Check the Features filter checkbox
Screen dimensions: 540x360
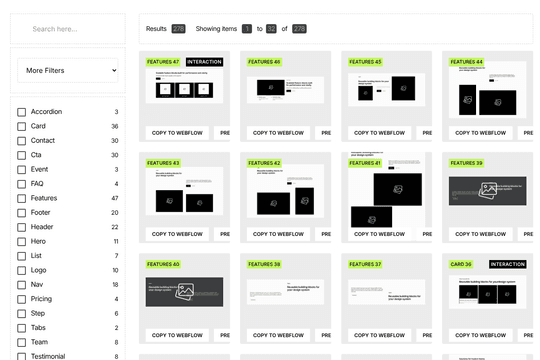(21, 198)
